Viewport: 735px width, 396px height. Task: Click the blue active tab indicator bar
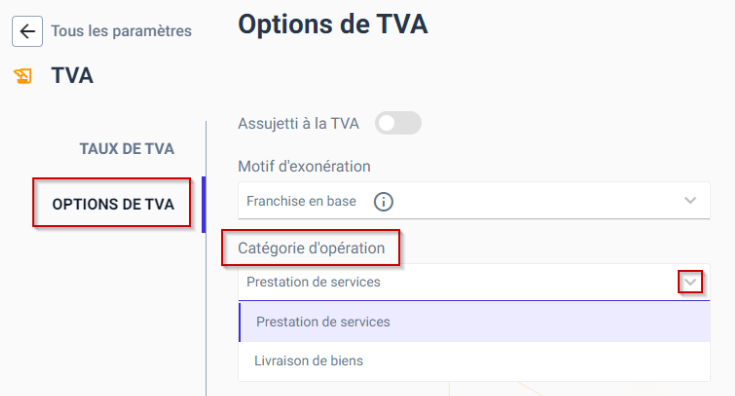point(203,204)
